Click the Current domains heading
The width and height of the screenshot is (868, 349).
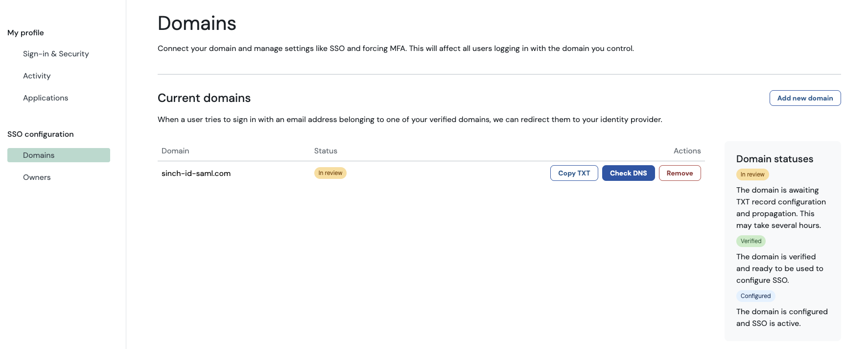pos(204,98)
